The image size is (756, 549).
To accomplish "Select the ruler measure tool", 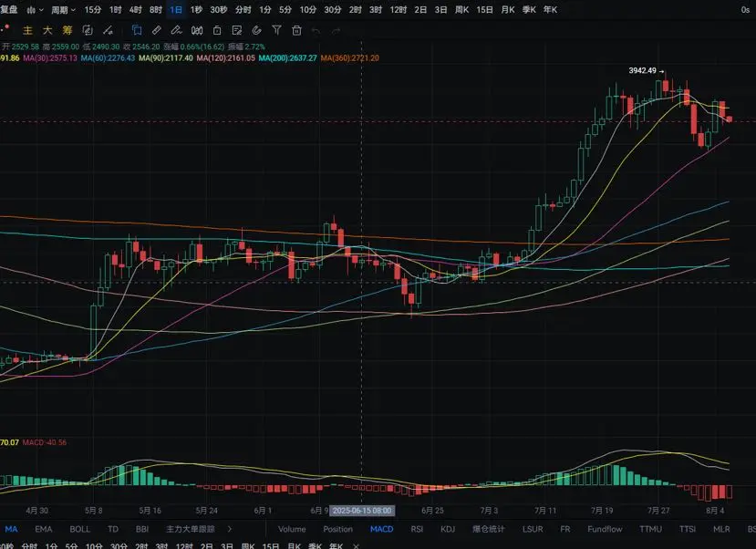I will [x=157, y=30].
